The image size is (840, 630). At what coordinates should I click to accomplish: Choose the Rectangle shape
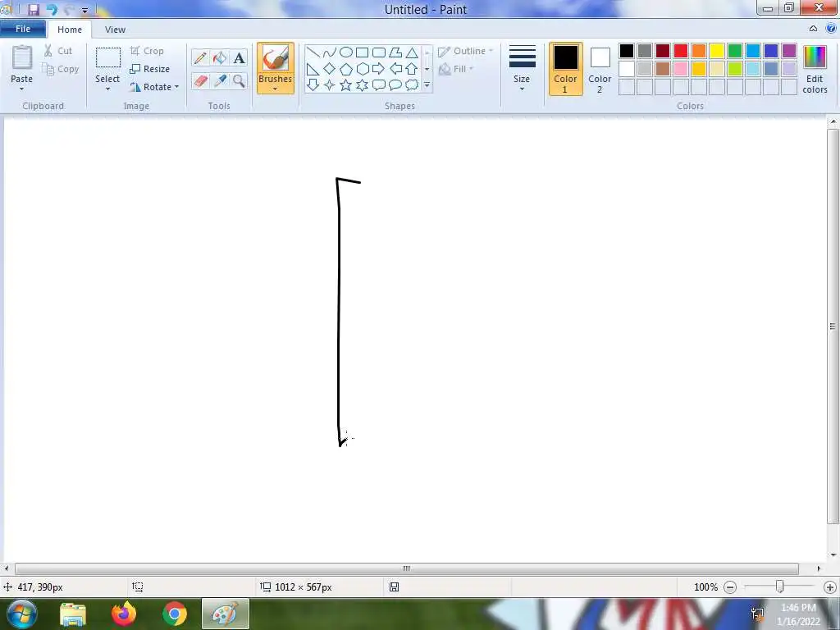[x=362, y=52]
